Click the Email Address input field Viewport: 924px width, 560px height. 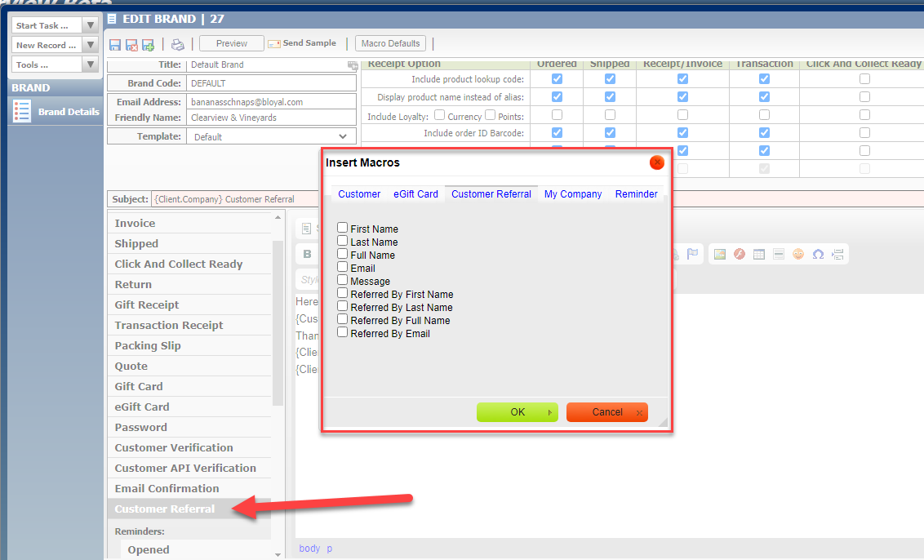coord(271,102)
